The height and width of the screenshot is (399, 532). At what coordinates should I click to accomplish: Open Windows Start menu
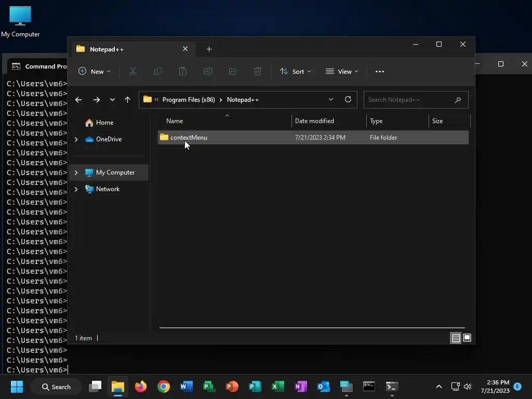[x=17, y=387]
